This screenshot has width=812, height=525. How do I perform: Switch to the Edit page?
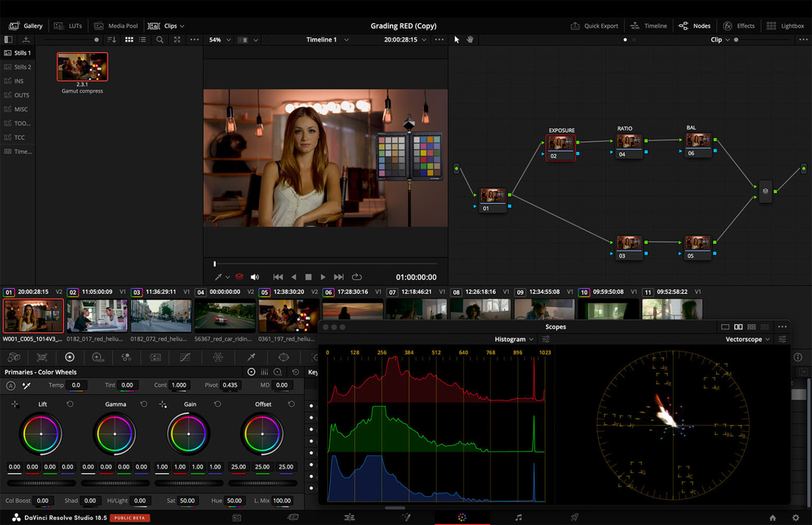click(x=350, y=517)
